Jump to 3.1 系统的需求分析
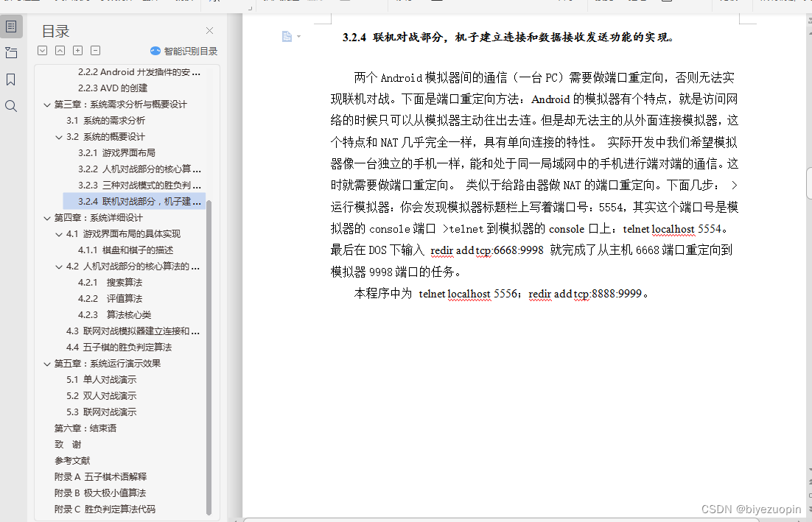This screenshot has width=812, height=522. (105, 121)
